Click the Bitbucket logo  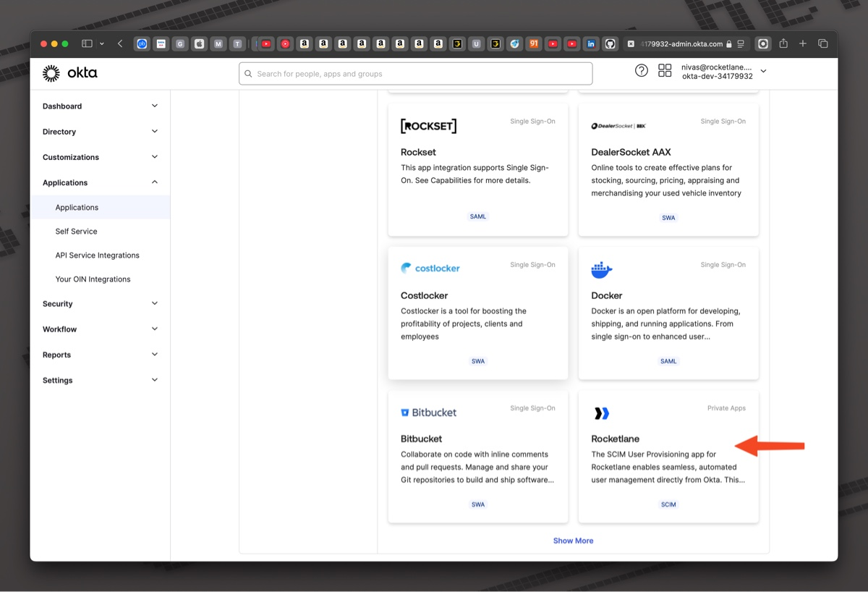(429, 413)
